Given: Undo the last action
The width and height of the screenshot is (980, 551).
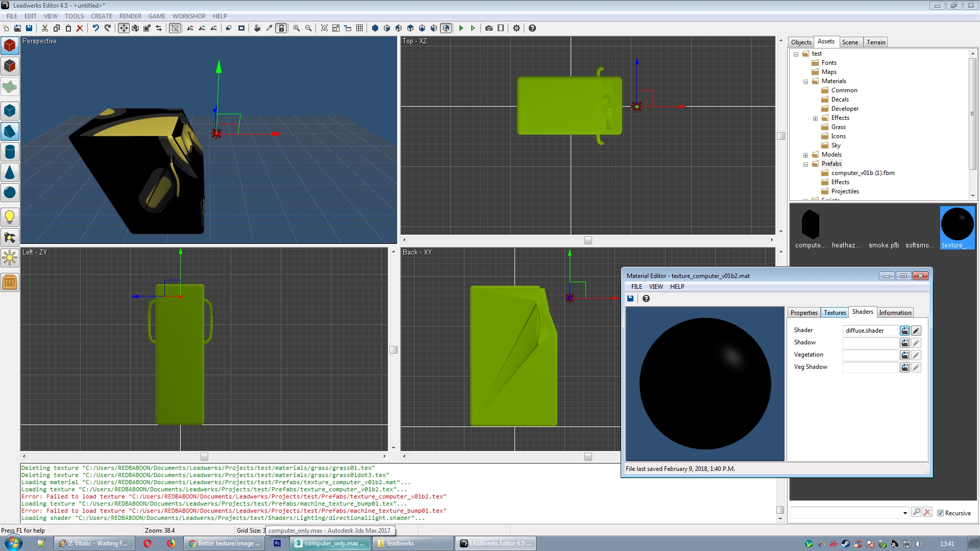Looking at the screenshot, I should [95, 28].
